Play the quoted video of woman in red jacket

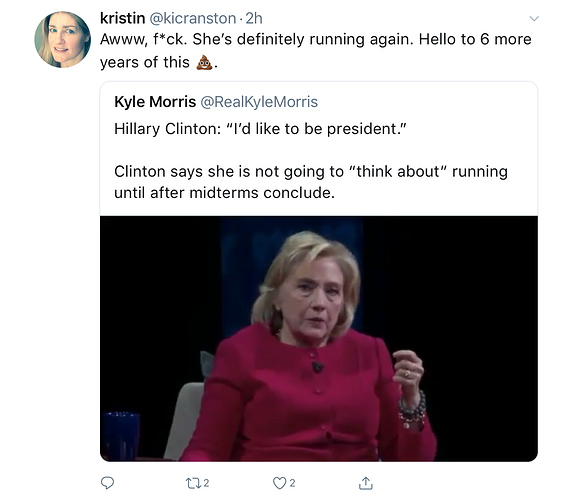pos(319,339)
